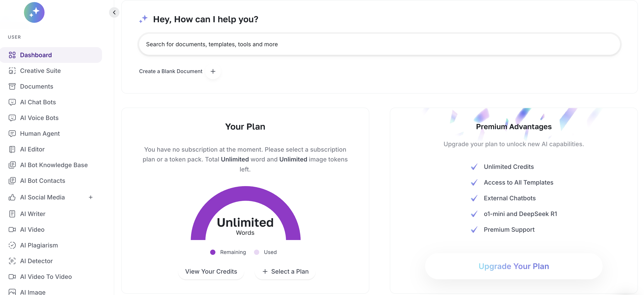Click the AI Editor book icon
This screenshot has width=644, height=295.
12,149
